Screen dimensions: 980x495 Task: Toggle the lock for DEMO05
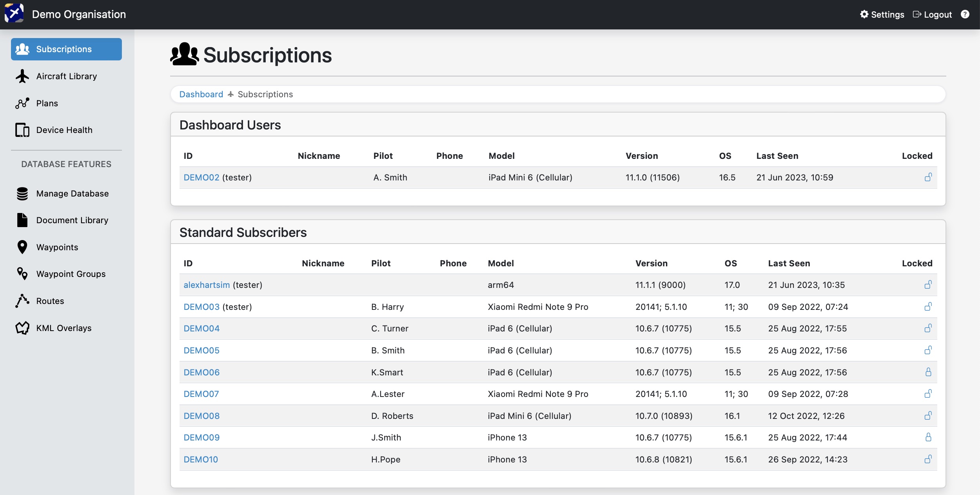click(x=928, y=350)
